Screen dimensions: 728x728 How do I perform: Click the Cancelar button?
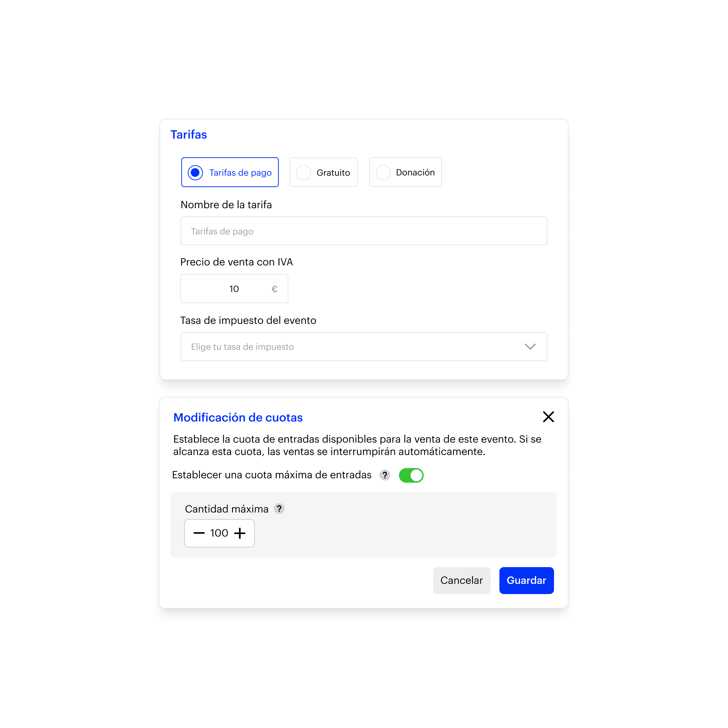point(462,581)
